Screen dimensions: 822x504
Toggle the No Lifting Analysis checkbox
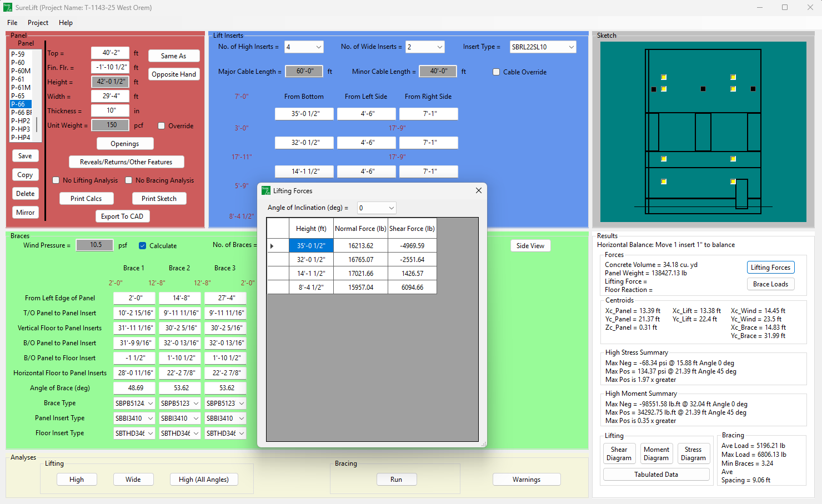coord(56,180)
